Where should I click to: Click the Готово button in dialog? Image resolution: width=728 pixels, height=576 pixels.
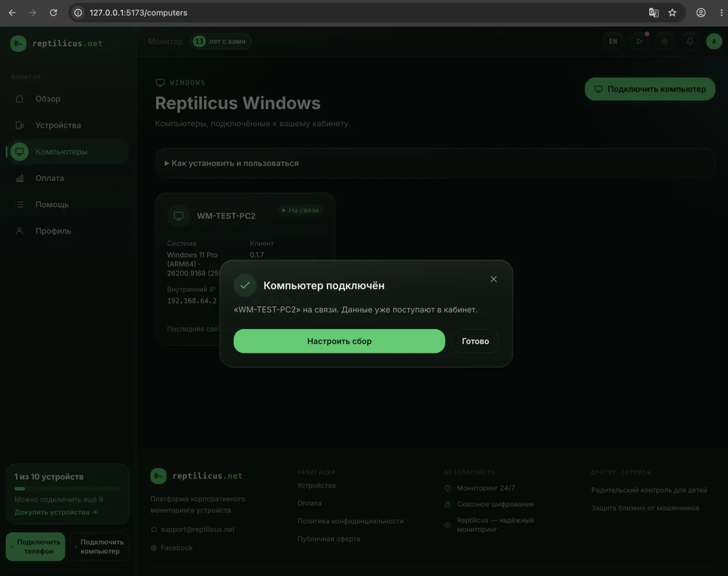pos(475,341)
